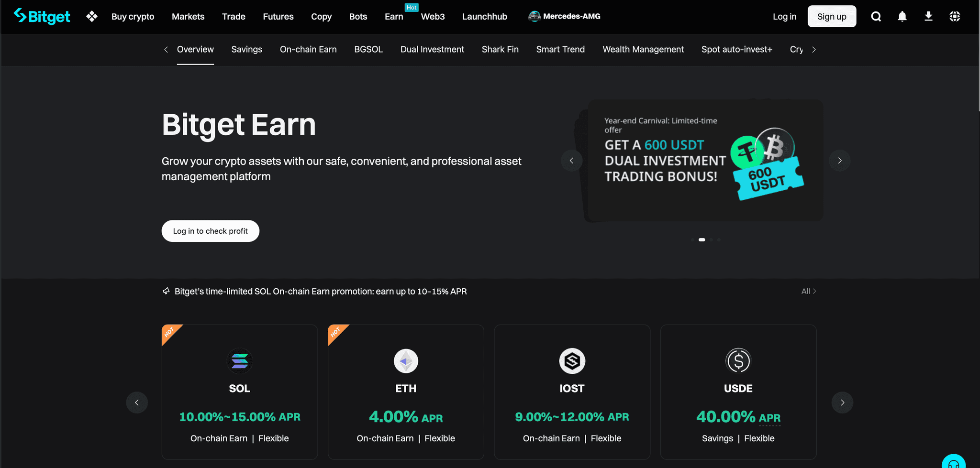980x468 pixels.
Task: Click the Bitget Earn heading
Action: point(239,125)
